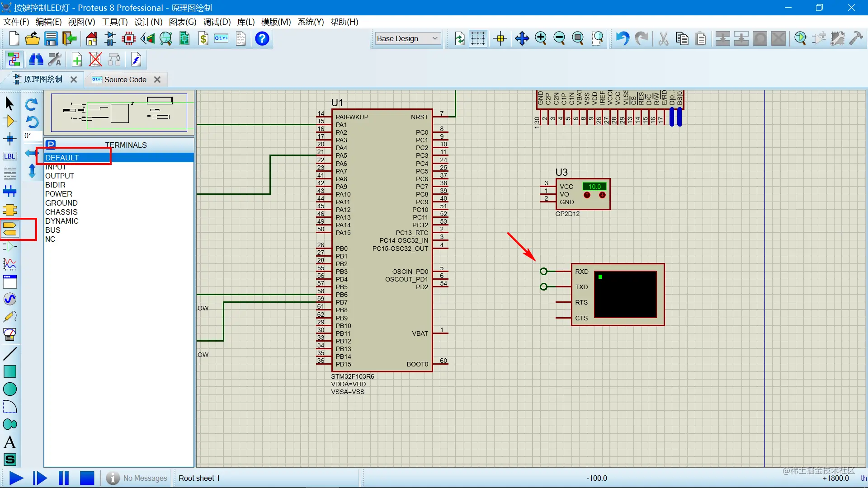Click the schematic overview thumbnail
The height and width of the screenshot is (488, 868).
(119, 113)
